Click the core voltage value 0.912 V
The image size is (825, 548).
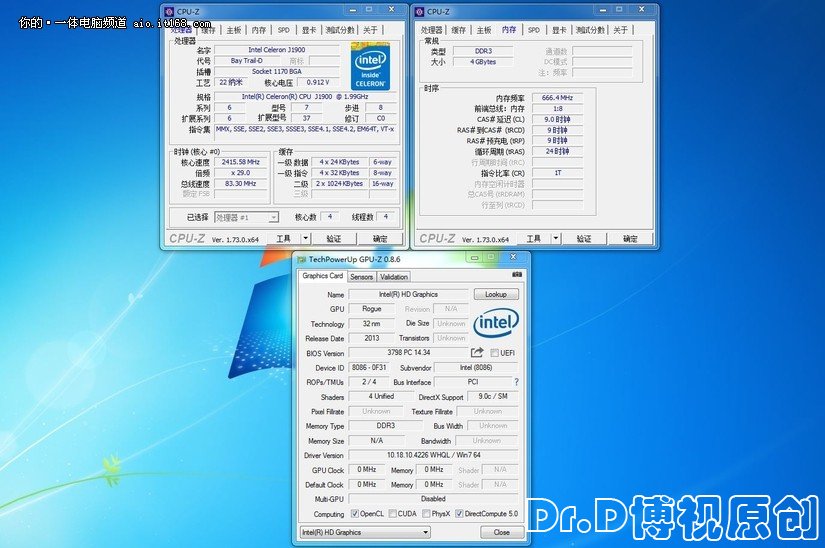click(318, 82)
